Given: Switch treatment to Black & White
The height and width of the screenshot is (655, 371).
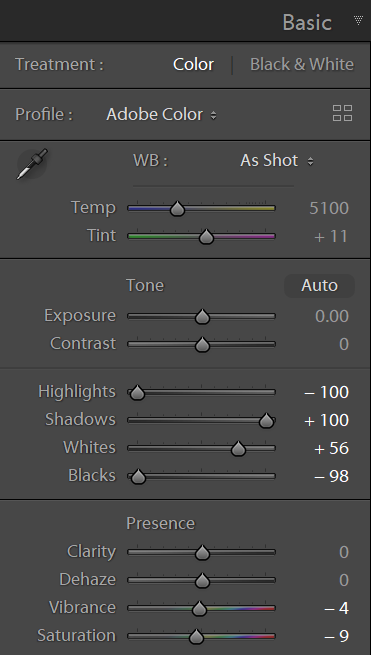Looking at the screenshot, I should click(302, 64).
